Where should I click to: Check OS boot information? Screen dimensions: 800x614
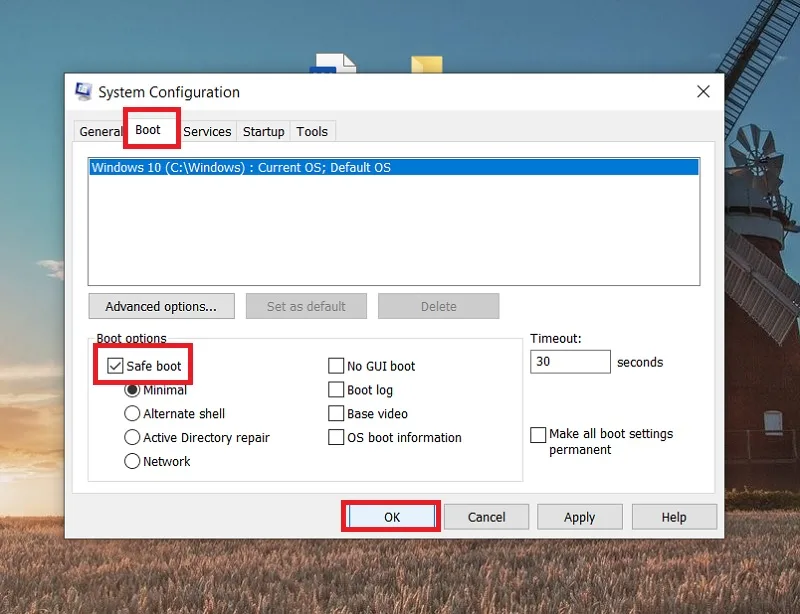tap(336, 437)
